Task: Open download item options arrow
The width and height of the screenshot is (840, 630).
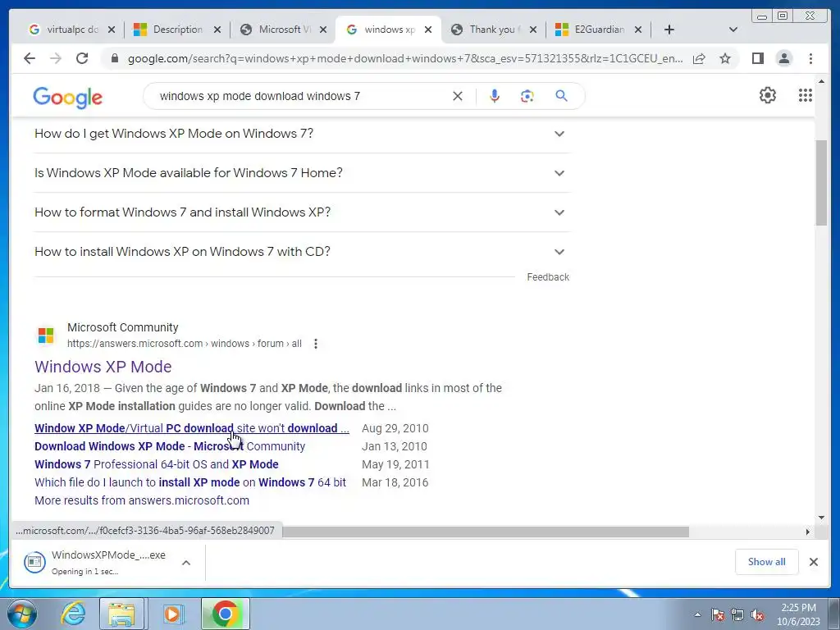Action: click(x=186, y=563)
